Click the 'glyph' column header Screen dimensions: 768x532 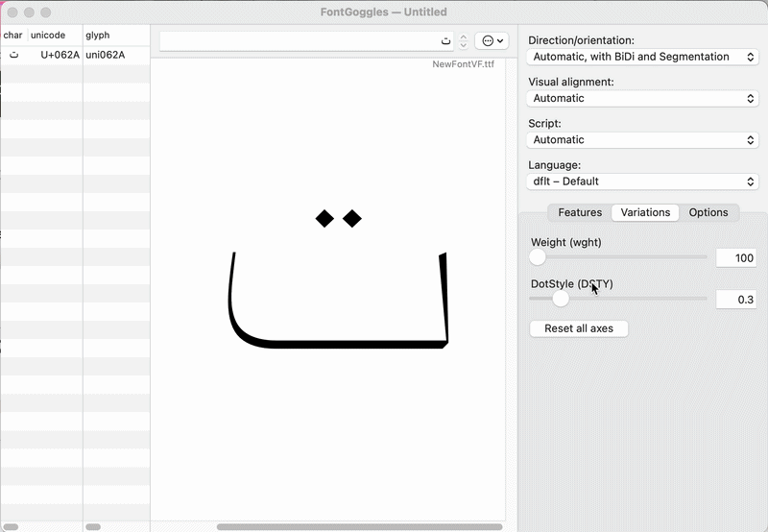[x=98, y=36]
